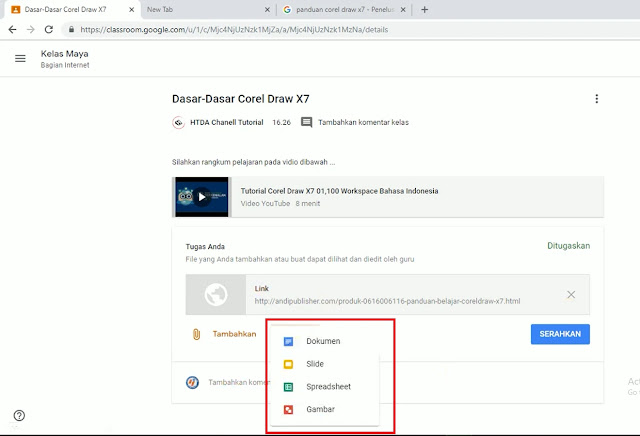Image resolution: width=640 pixels, height=436 pixels.
Task: Close the panduan corel draw x7 tab
Action: [x=403, y=9]
